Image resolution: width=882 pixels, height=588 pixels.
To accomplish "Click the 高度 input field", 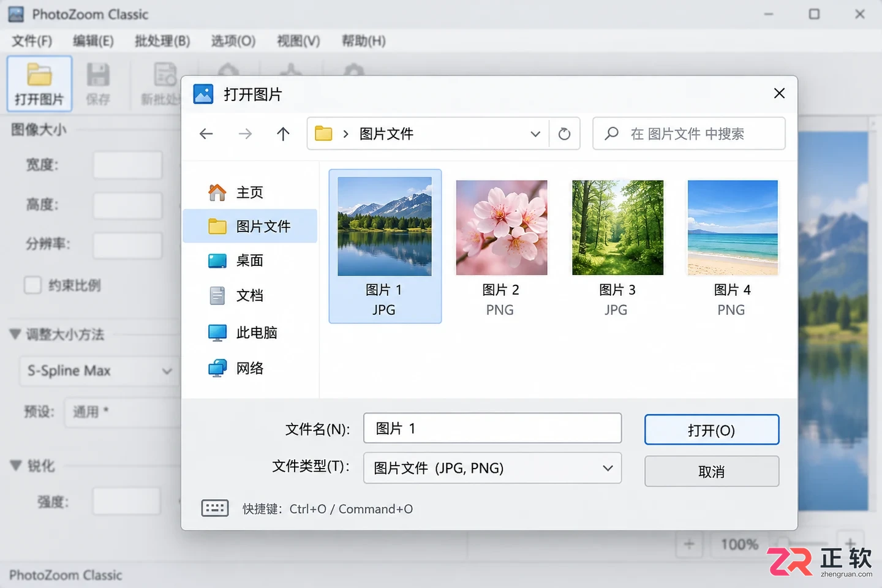I will click(127, 205).
